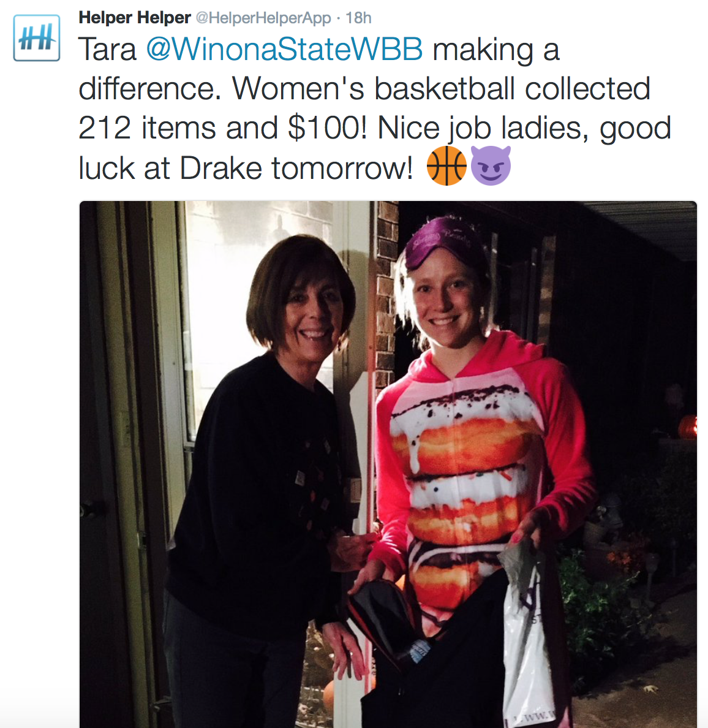Click the glowing jack-o-lantern in photo
Screen dimensions: 708x728
(687, 427)
